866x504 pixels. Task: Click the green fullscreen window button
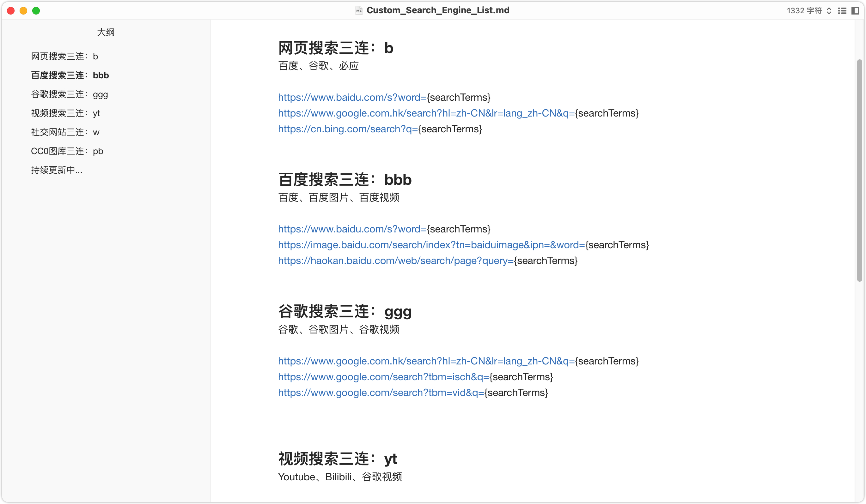pos(36,11)
